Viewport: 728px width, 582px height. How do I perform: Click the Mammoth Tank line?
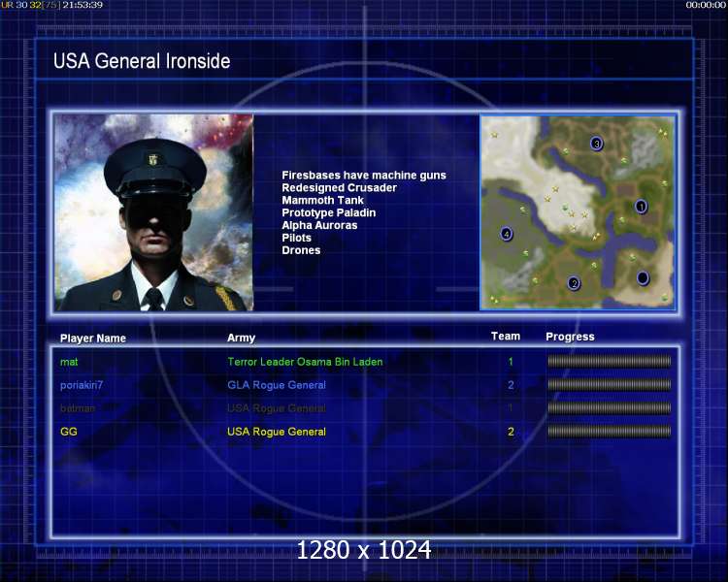322,200
